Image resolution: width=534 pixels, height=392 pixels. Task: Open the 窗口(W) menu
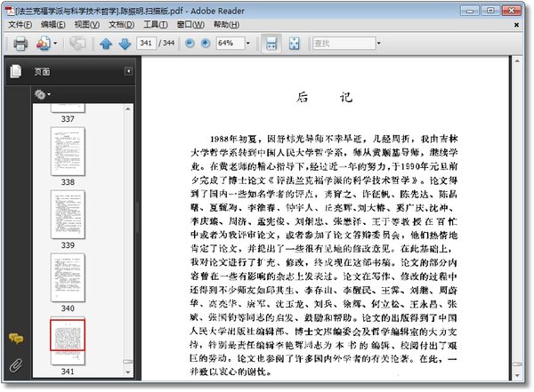click(x=190, y=25)
